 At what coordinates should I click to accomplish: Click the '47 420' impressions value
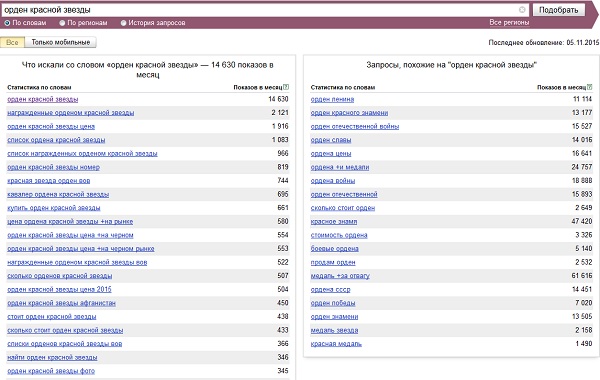(582, 221)
